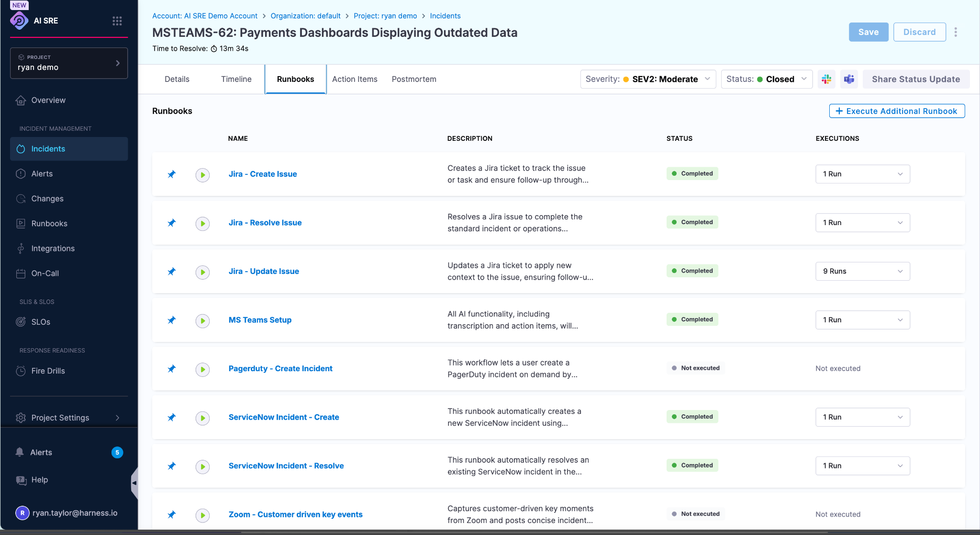Expand executions dropdown for ServiceNow Incident - Resolve
980x535 pixels.
click(x=862, y=466)
